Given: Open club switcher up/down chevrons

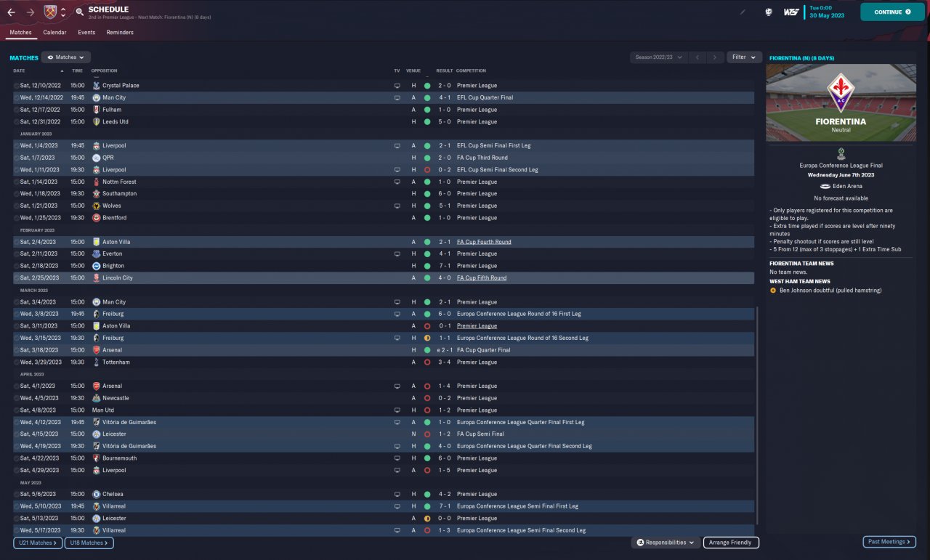Looking at the screenshot, I should (x=63, y=12).
